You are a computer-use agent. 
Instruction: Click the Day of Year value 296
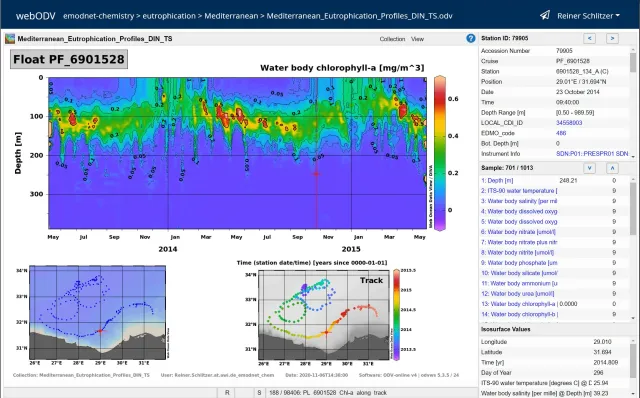point(598,373)
